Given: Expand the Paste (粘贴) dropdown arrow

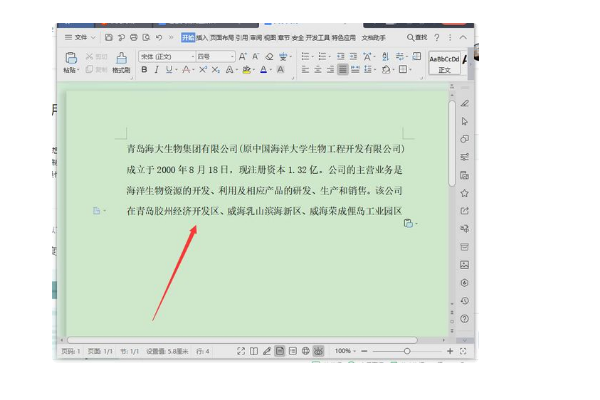Looking at the screenshot, I should click(78, 70).
